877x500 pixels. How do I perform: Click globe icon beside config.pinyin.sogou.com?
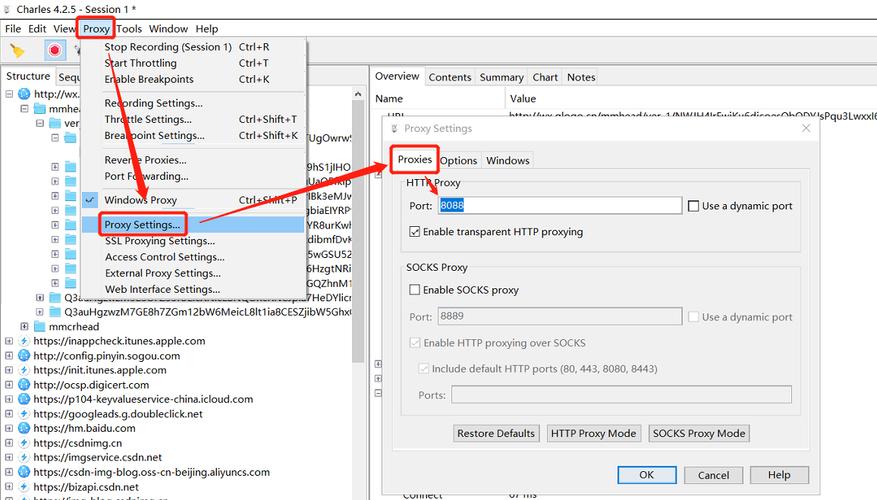tap(24, 356)
